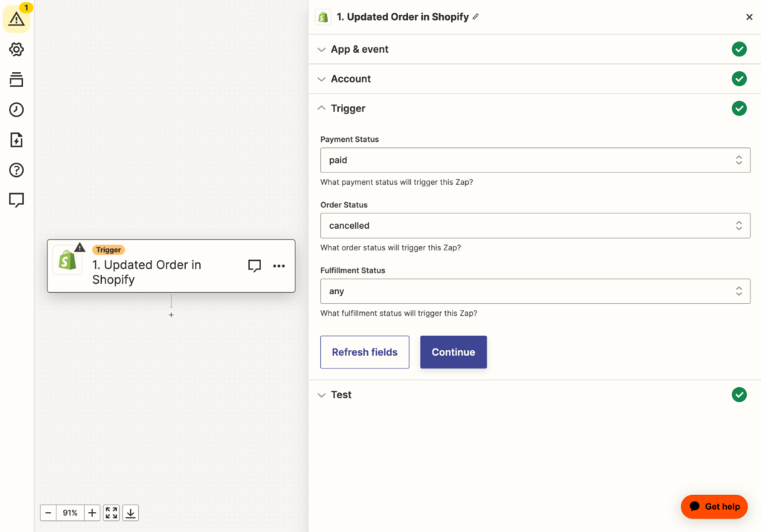
Task: Export the Zap with download icon
Action: (x=131, y=513)
